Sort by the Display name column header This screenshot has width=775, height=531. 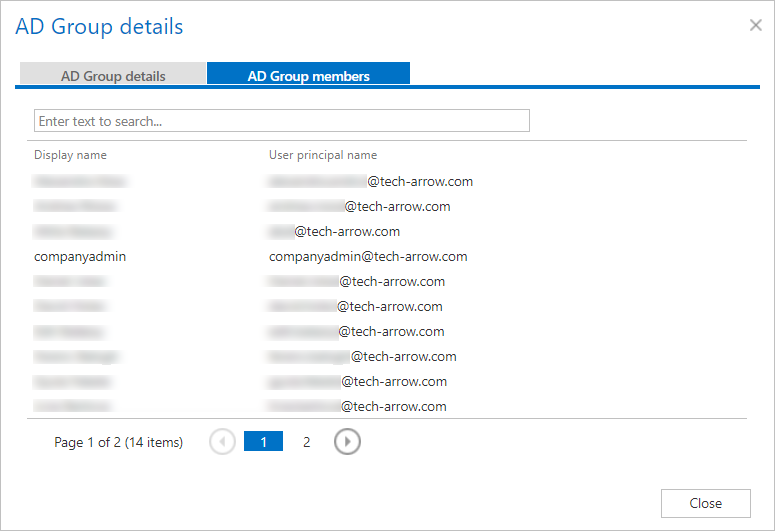[x=70, y=155]
